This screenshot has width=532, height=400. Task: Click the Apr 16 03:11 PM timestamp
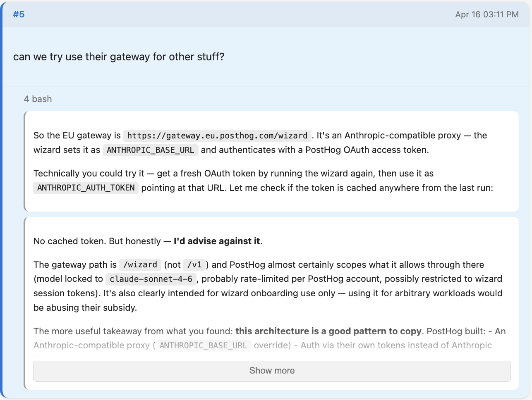point(486,14)
